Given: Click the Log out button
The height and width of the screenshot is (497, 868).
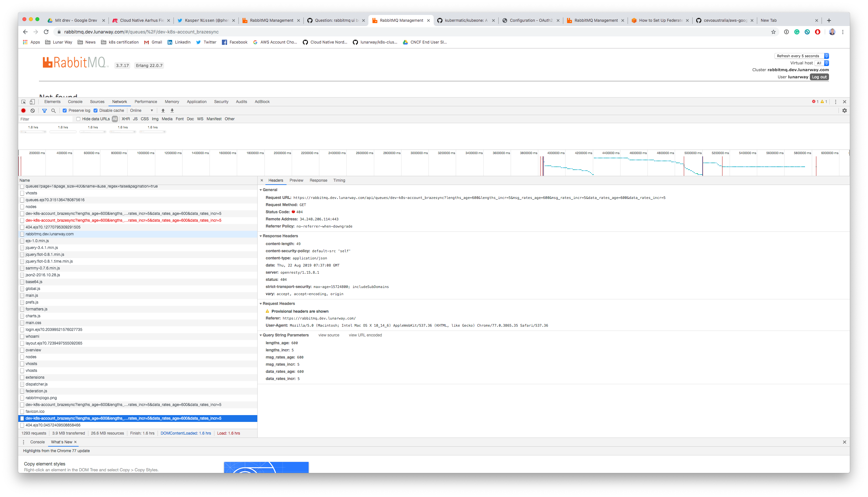Looking at the screenshot, I should (x=819, y=77).
